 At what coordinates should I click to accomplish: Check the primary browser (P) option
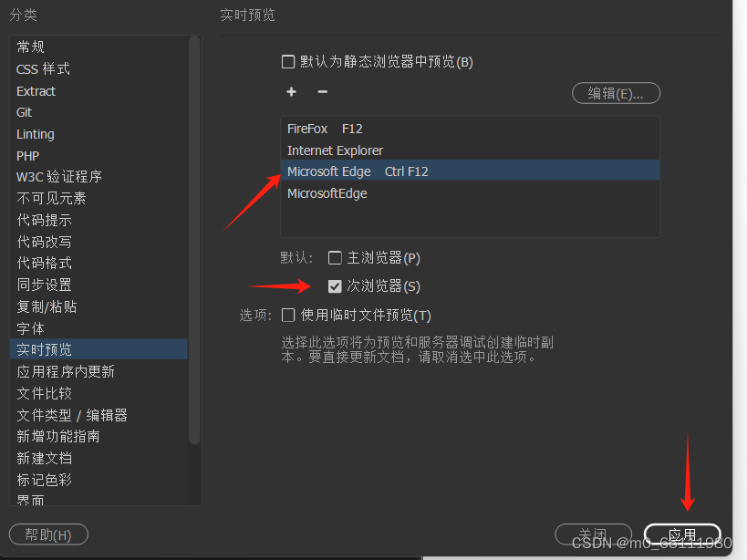pos(335,257)
